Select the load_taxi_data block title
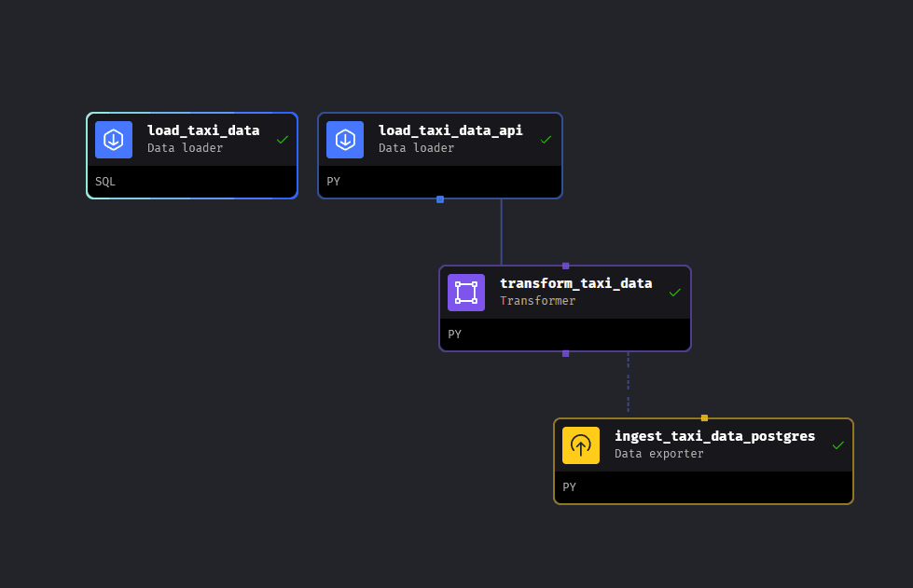 [203, 130]
